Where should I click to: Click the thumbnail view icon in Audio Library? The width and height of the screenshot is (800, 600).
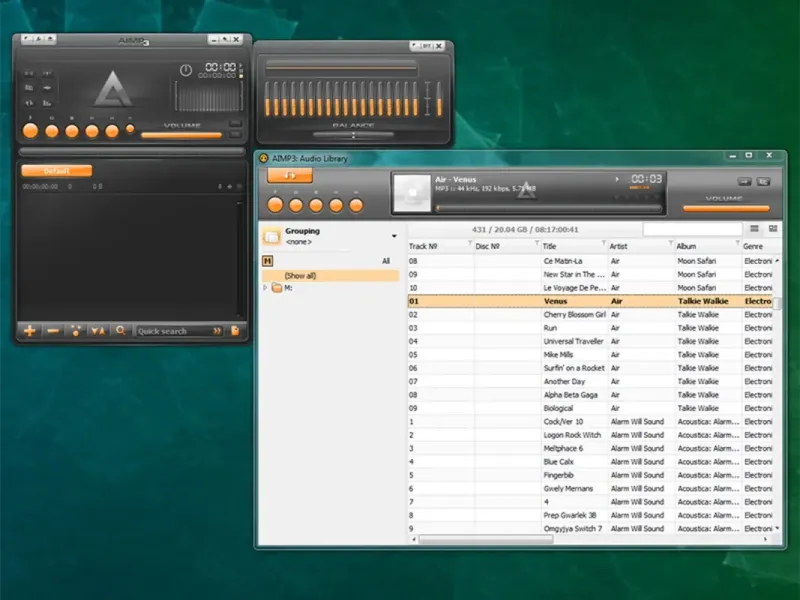(x=773, y=229)
